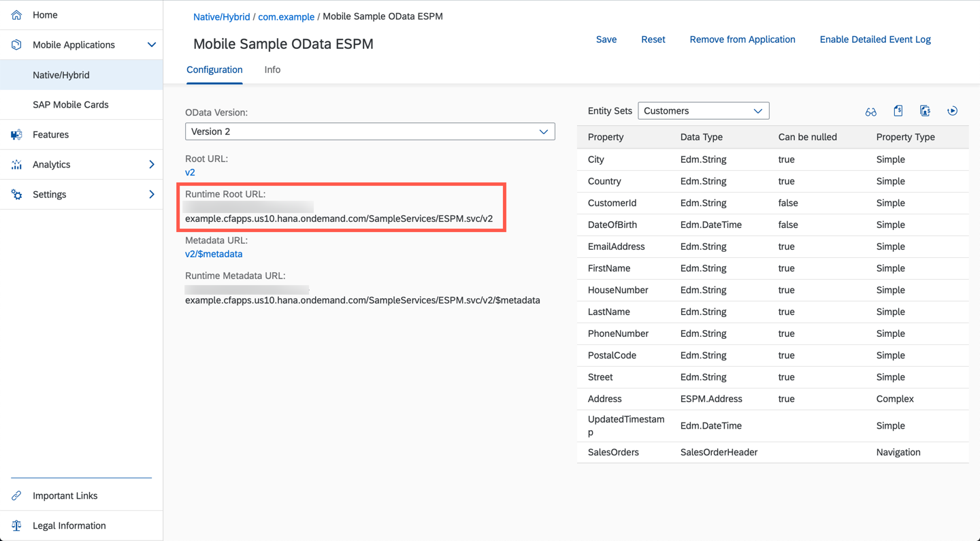Click the Features puzzle icon
Viewport: 980px width, 541px height.
tap(16, 135)
